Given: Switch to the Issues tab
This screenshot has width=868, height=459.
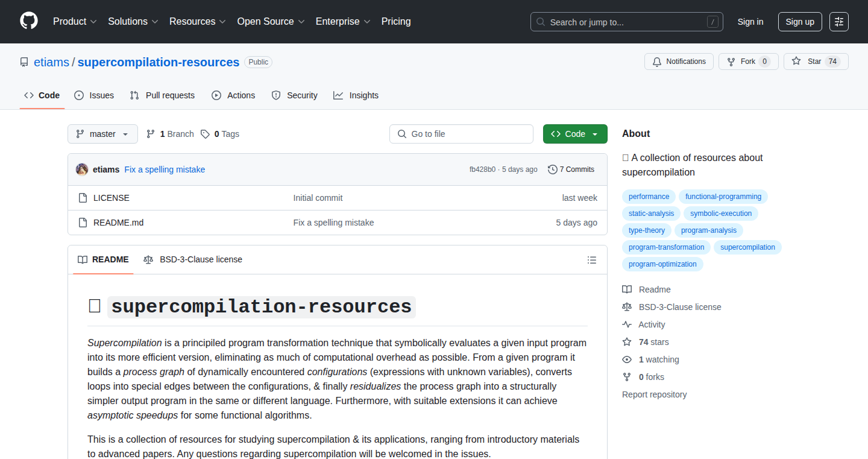Looking at the screenshot, I should point(94,95).
